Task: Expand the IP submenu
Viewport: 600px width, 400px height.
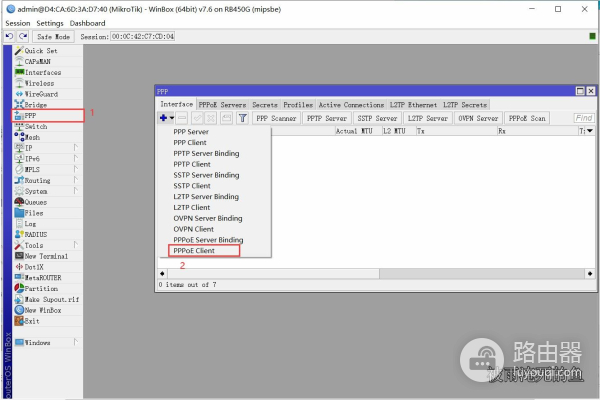Action: point(76,148)
